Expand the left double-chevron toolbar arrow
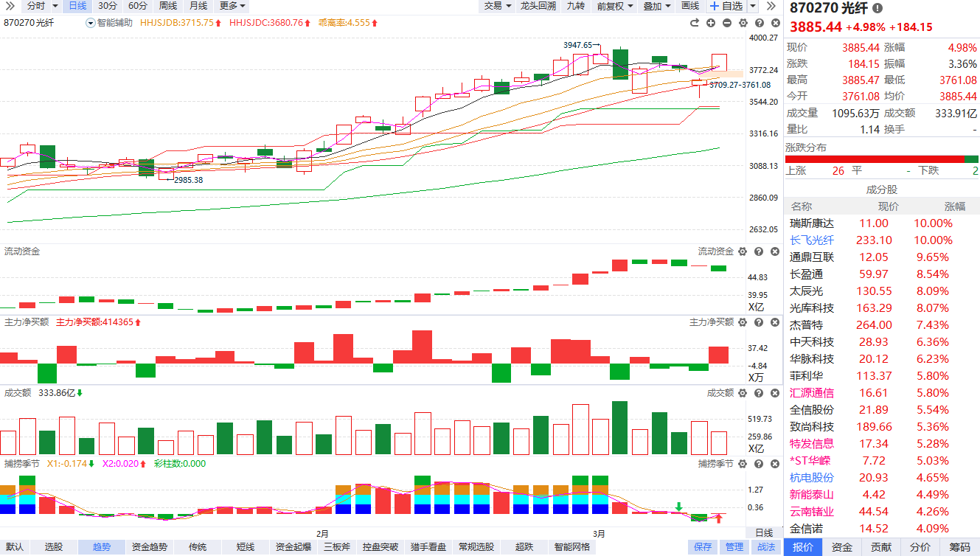 click(10, 6)
